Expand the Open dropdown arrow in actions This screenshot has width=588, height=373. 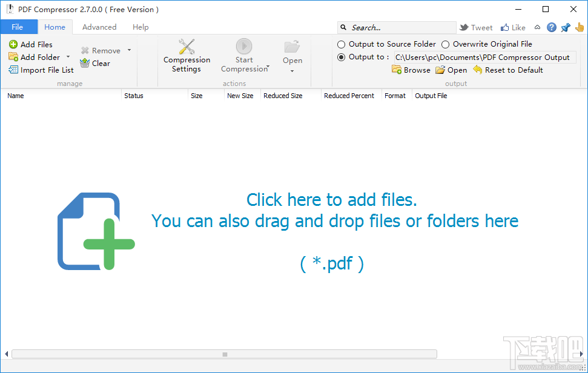[x=292, y=71]
